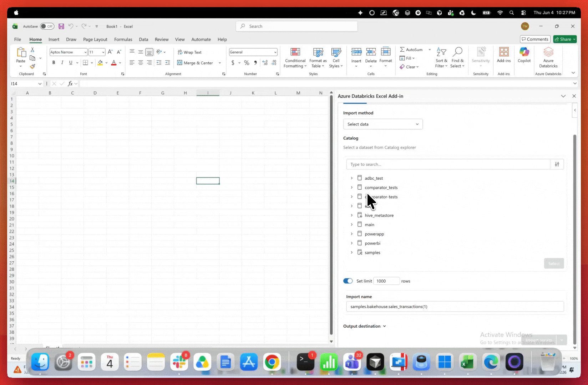Apply Percent Style number format
588x385 pixels.
pyautogui.click(x=247, y=63)
